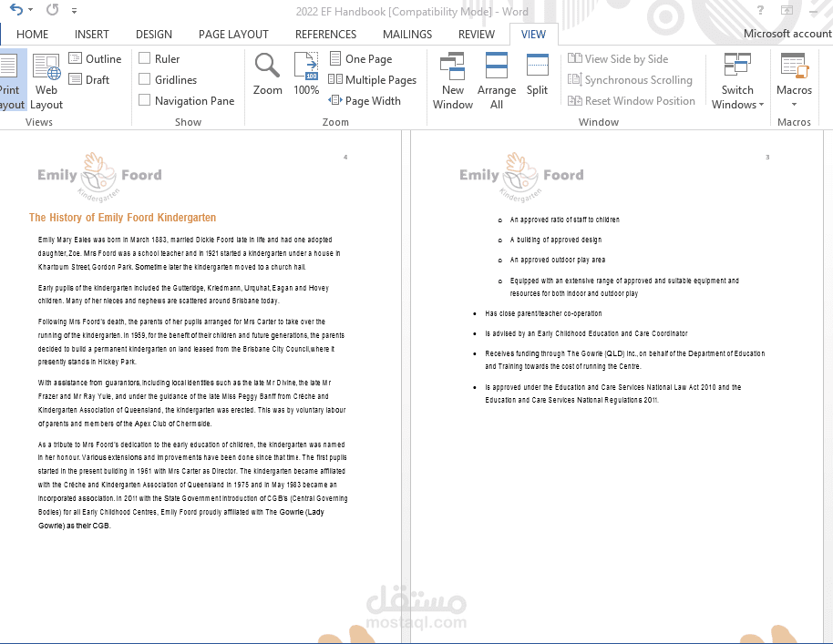
Task: Switch to Web Layout view
Action: (x=46, y=81)
